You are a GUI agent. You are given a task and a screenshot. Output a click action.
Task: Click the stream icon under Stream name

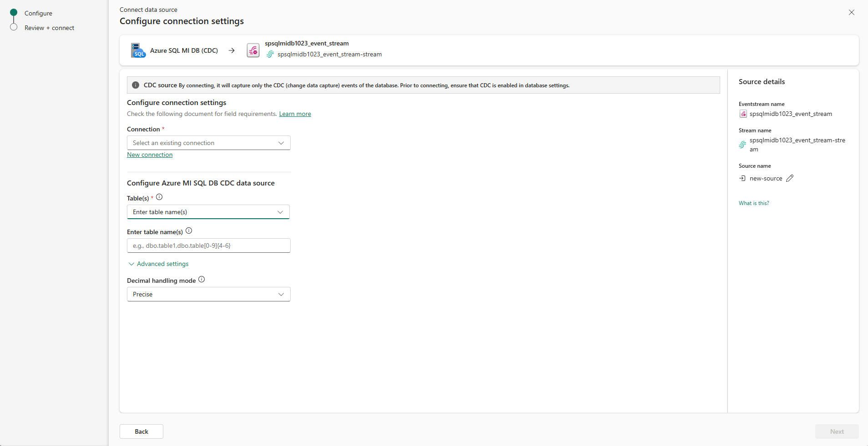[743, 145]
